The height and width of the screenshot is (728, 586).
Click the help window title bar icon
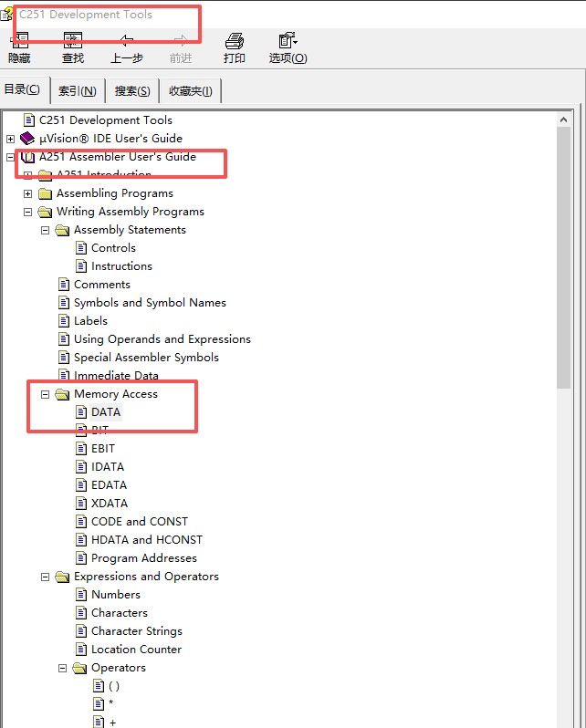pos(6,14)
